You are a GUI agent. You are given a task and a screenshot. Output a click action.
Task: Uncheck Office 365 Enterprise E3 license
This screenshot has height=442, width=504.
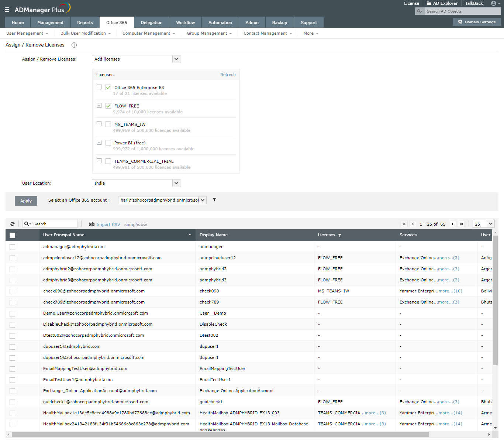tap(108, 88)
